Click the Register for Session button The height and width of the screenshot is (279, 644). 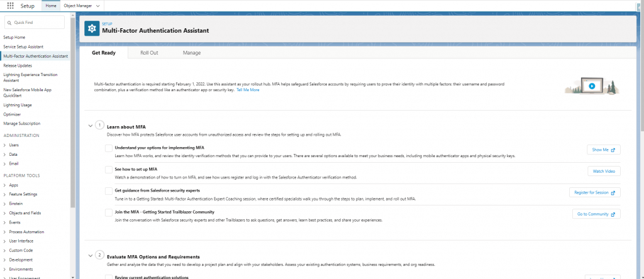594,192
